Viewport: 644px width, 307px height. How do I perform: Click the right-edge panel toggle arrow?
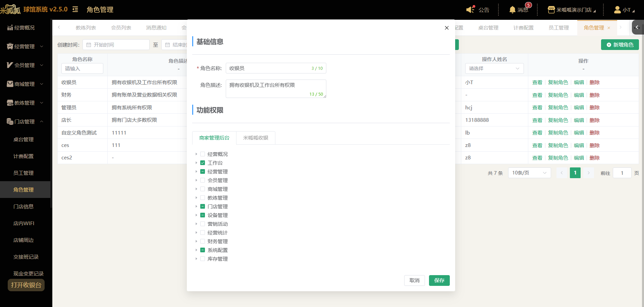click(x=637, y=28)
